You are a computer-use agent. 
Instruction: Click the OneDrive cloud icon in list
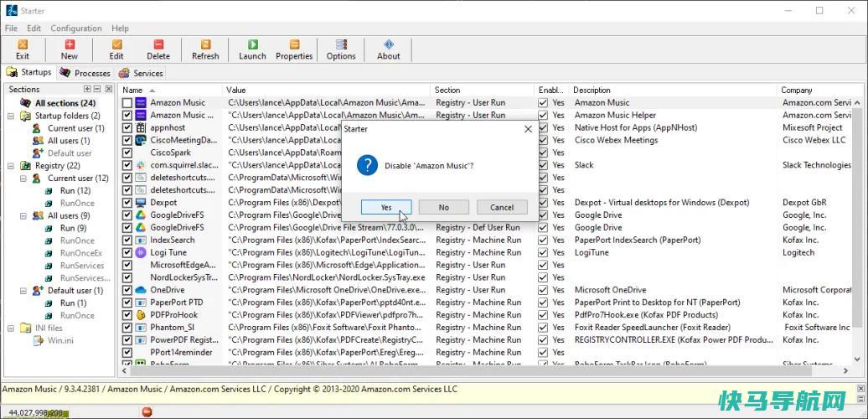click(141, 290)
